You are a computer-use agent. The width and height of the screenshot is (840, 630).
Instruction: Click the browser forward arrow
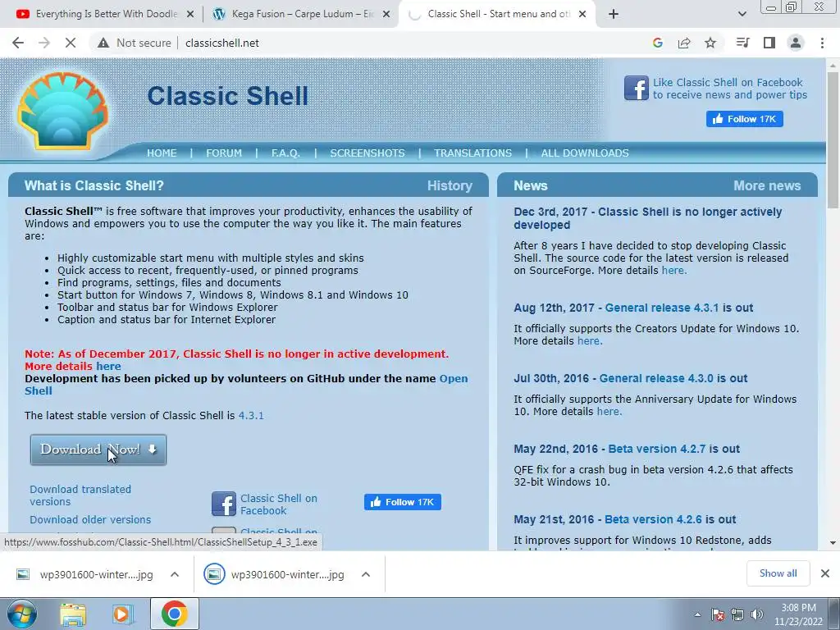tap(44, 43)
